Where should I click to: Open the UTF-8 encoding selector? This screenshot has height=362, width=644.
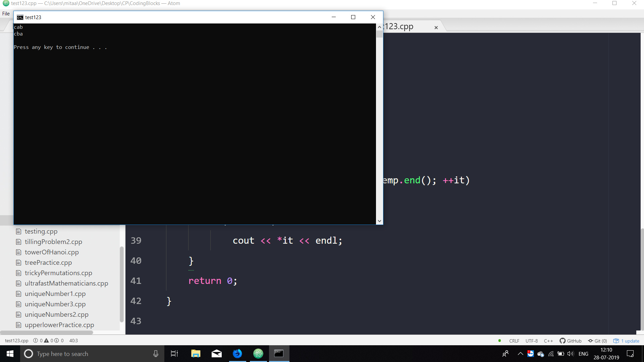[531, 341]
